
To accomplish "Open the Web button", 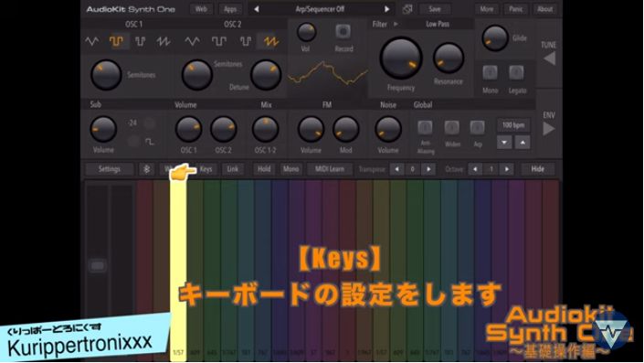I will 201,9.
